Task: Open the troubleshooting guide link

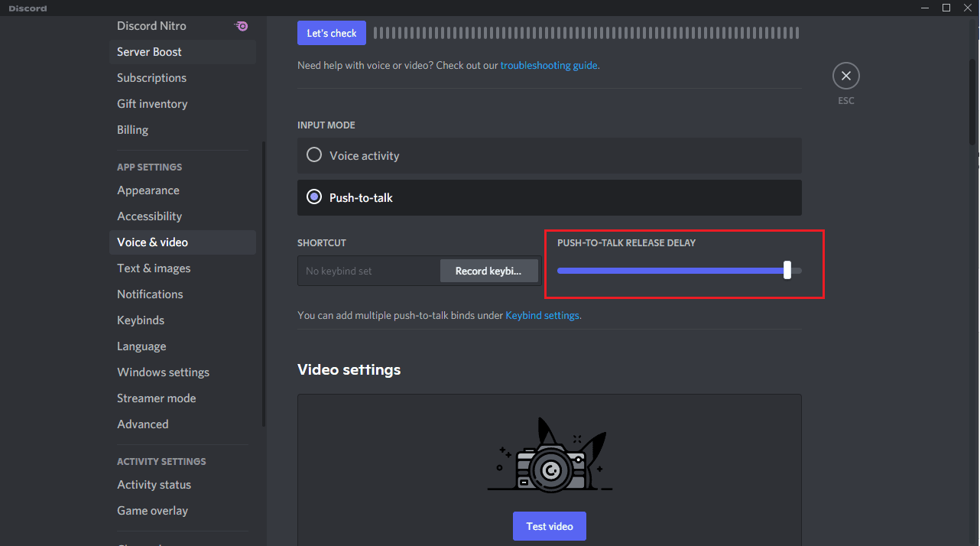Action: click(x=550, y=65)
